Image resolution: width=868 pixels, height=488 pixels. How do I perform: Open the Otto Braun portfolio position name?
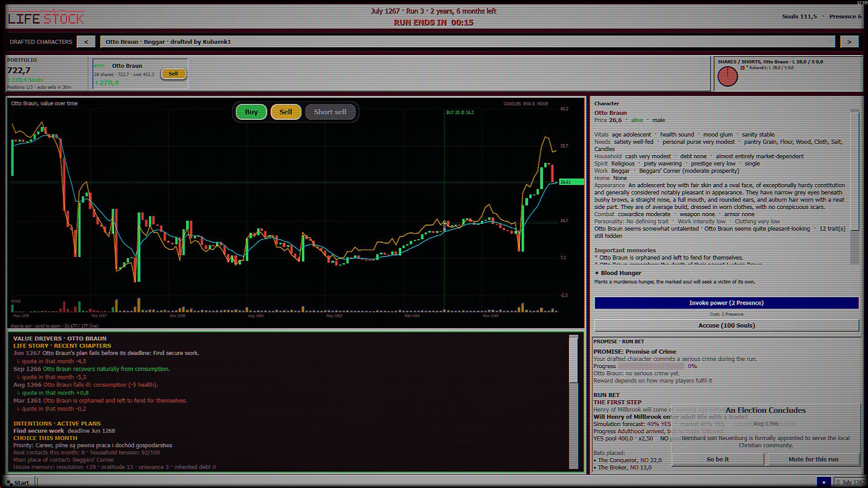tap(127, 66)
